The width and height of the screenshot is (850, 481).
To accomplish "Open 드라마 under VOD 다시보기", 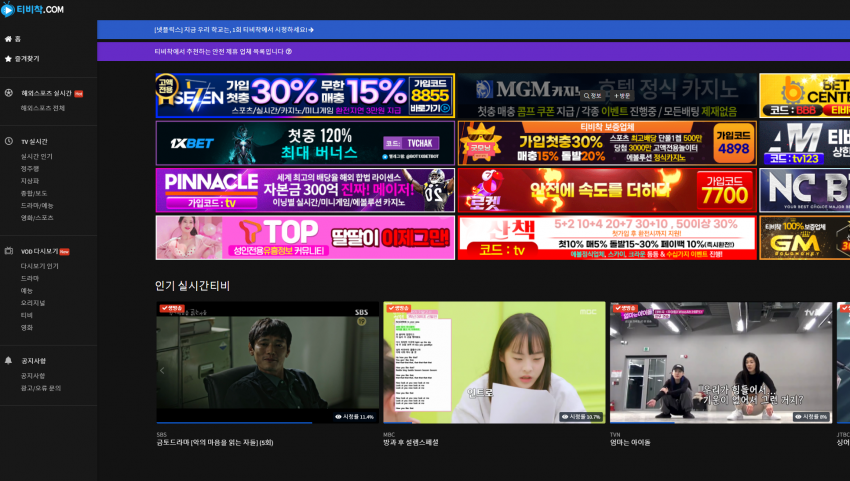I will [x=30, y=278].
